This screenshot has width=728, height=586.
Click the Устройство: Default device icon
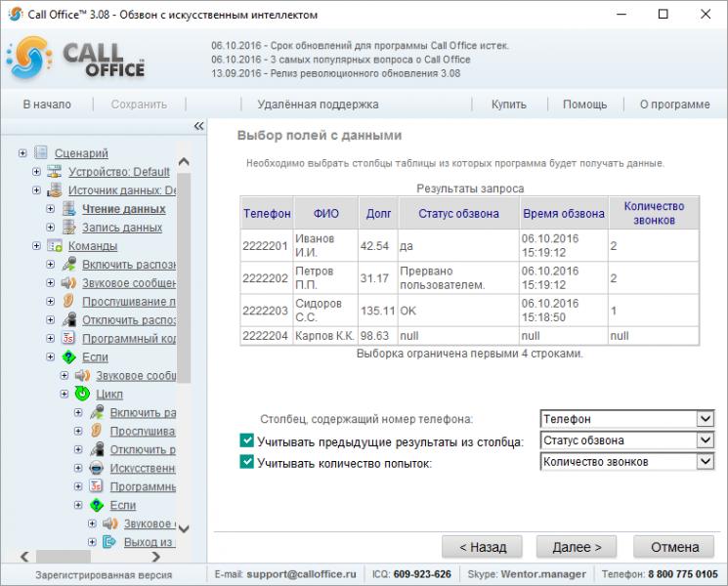55,171
